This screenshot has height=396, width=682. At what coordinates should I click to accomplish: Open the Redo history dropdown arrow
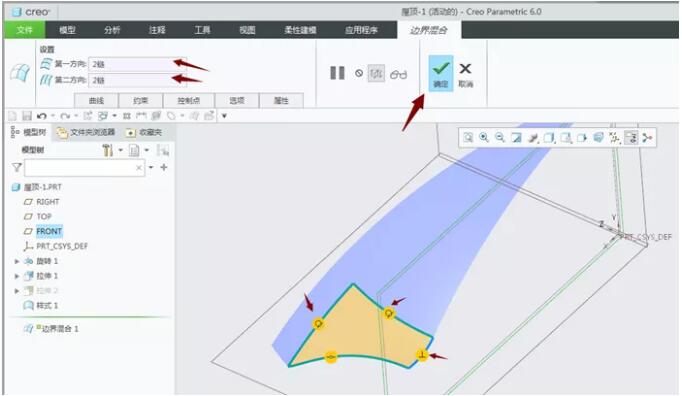(x=76, y=116)
